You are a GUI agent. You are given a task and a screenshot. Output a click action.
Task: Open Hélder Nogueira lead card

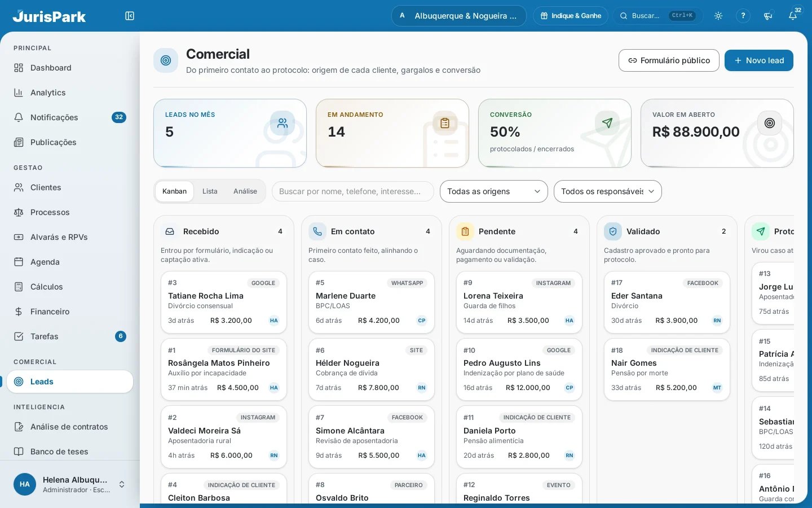(372, 370)
